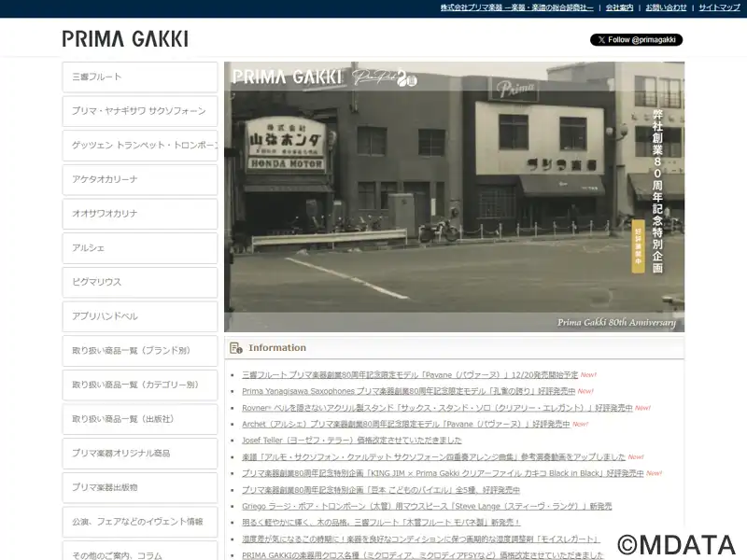Open Josef Teller 価格改定 news link
Viewport: 747px width, 560px height.
[352, 441]
